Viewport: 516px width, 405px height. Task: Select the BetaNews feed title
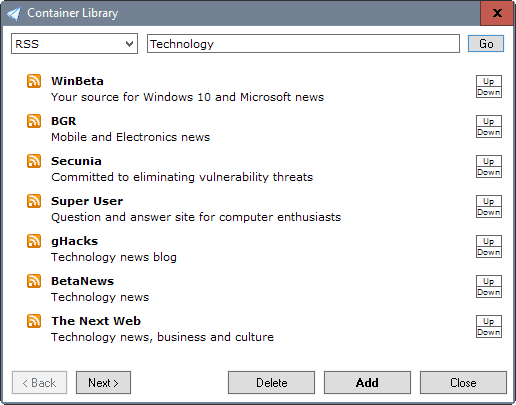point(83,281)
